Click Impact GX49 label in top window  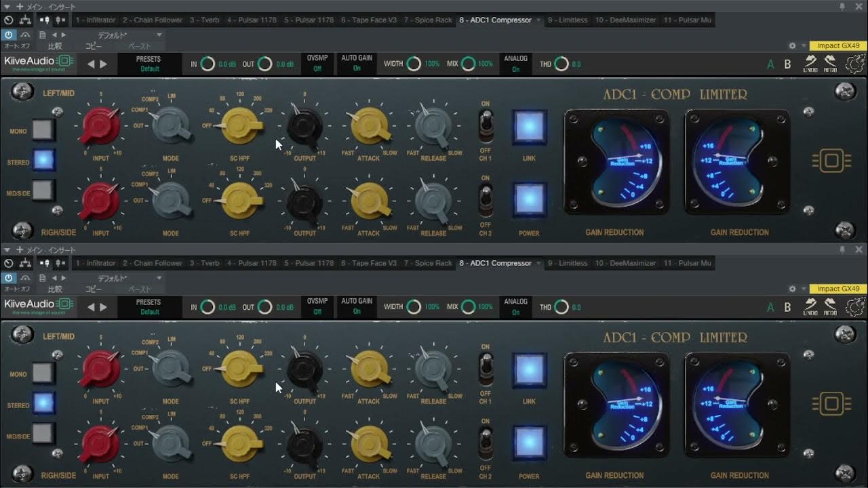[838, 46]
